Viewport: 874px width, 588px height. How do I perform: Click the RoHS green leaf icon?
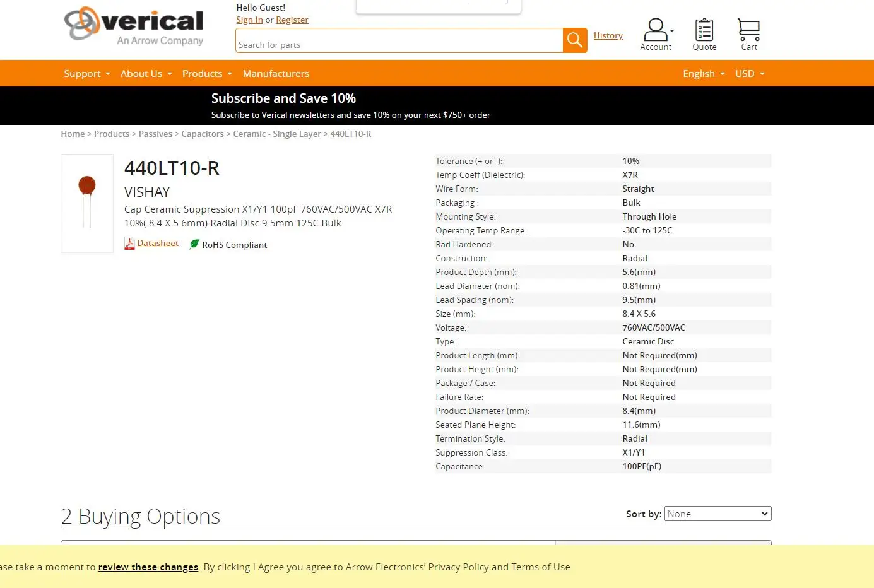[x=194, y=244]
